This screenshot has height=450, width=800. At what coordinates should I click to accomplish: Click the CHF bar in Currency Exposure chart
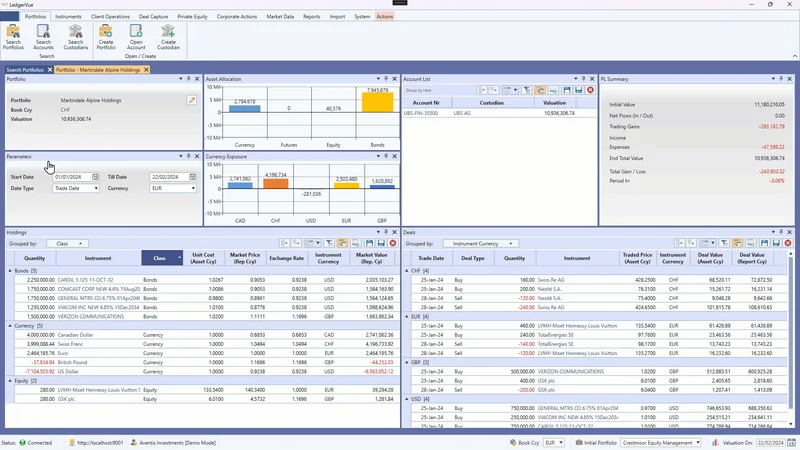(x=276, y=184)
